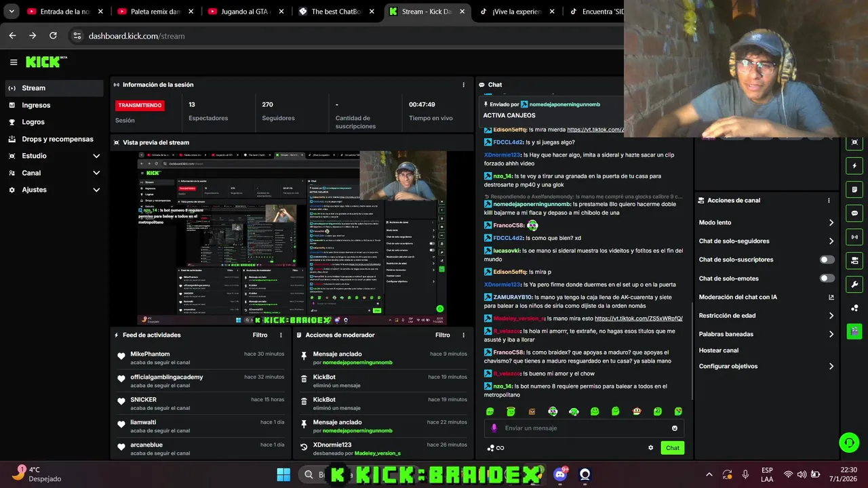This screenshot has width=868, height=488.
Task: Click the pinned message ACTIVA CANJEOS
Action: (x=509, y=115)
